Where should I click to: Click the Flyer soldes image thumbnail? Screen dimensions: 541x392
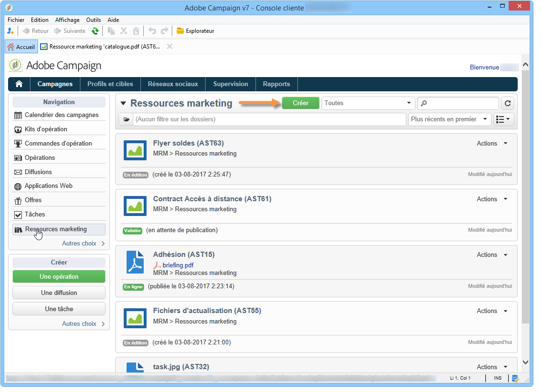pos(135,150)
